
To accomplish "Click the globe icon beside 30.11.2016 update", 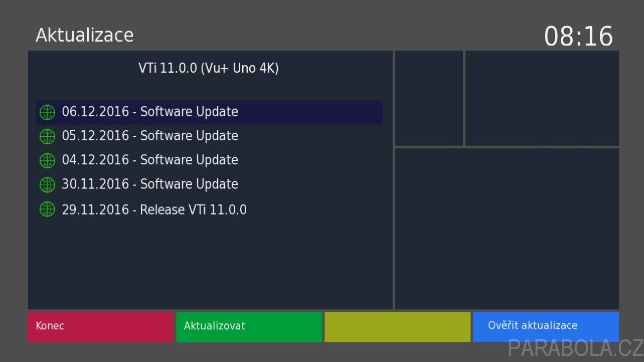I will (x=47, y=185).
